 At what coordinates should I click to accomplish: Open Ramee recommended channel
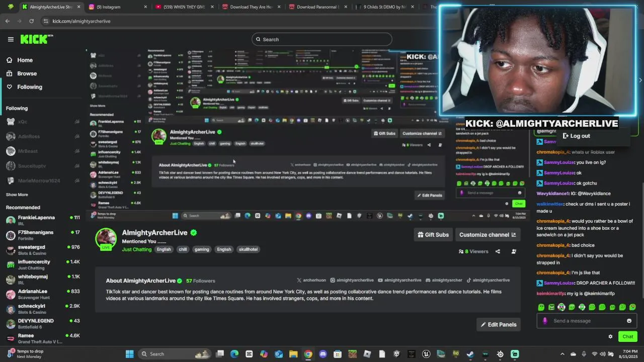pyautogui.click(x=43, y=338)
